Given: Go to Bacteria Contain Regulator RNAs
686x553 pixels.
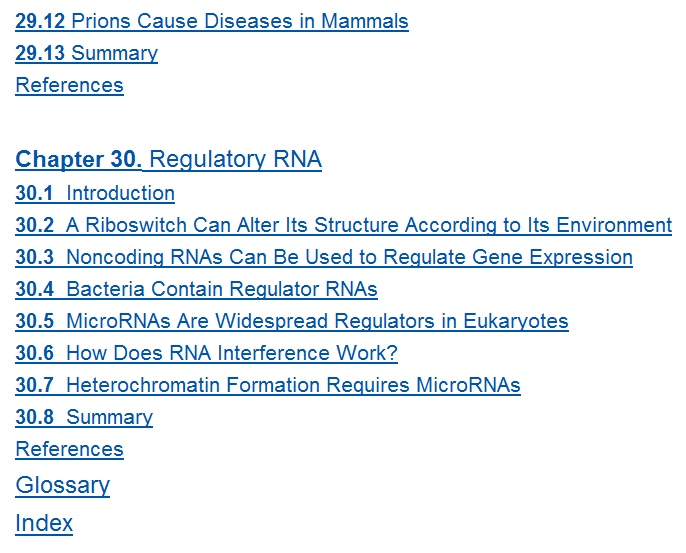Looking at the screenshot, I should pos(221,289).
